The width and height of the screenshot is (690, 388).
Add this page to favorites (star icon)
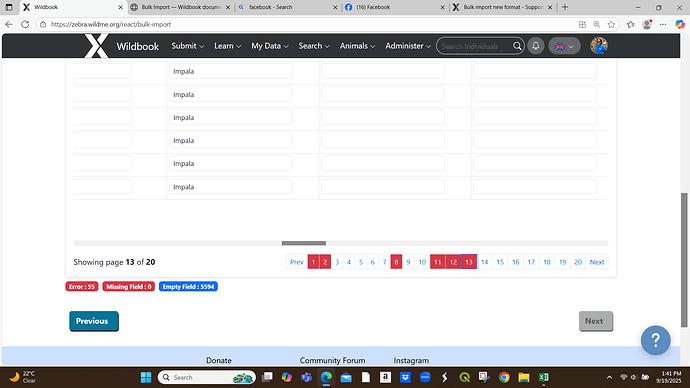[x=611, y=25]
